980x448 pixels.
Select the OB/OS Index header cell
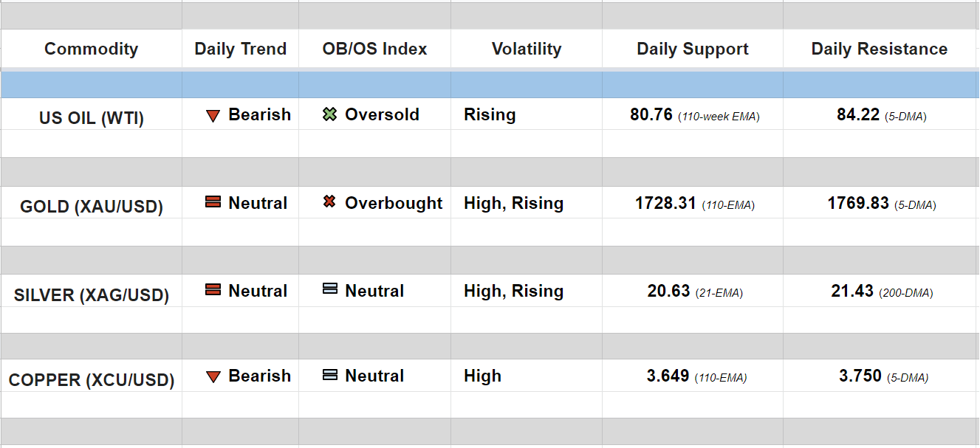pyautogui.click(x=374, y=49)
